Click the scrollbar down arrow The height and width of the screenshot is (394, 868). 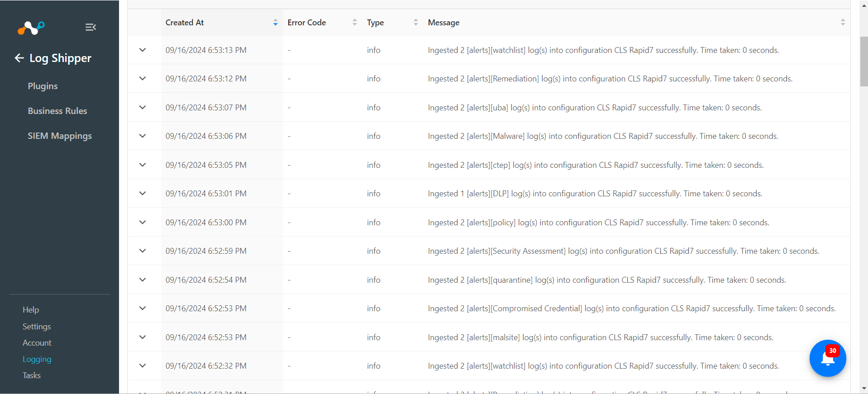pyautogui.click(x=864, y=388)
